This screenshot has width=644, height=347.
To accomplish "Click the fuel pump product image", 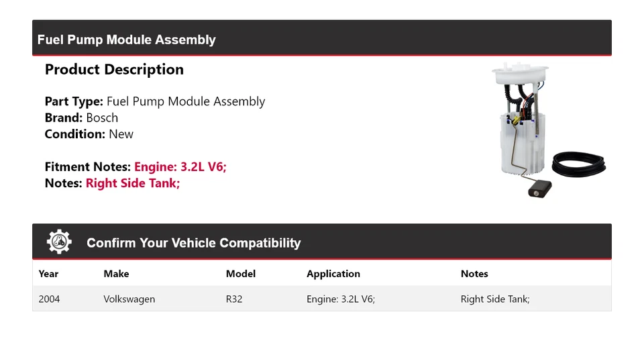I will 546,131.
